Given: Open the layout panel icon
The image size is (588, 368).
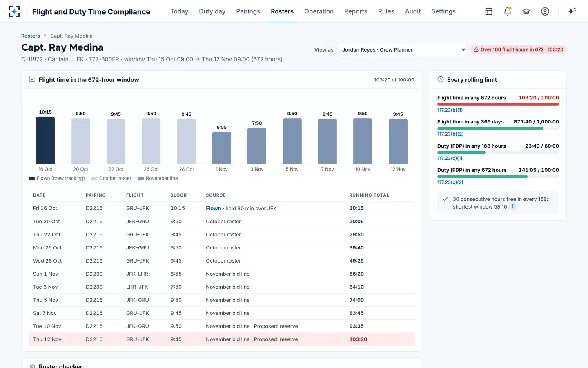Looking at the screenshot, I should point(489,11).
